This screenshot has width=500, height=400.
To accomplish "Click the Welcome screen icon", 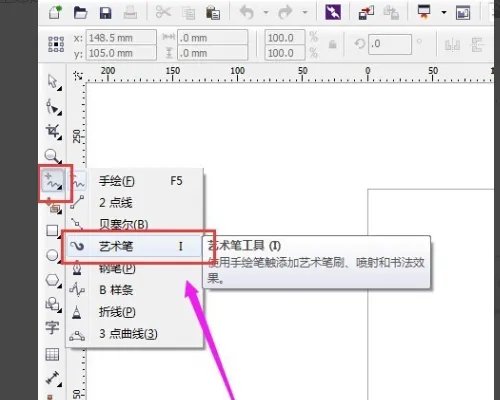I will [x=463, y=13].
